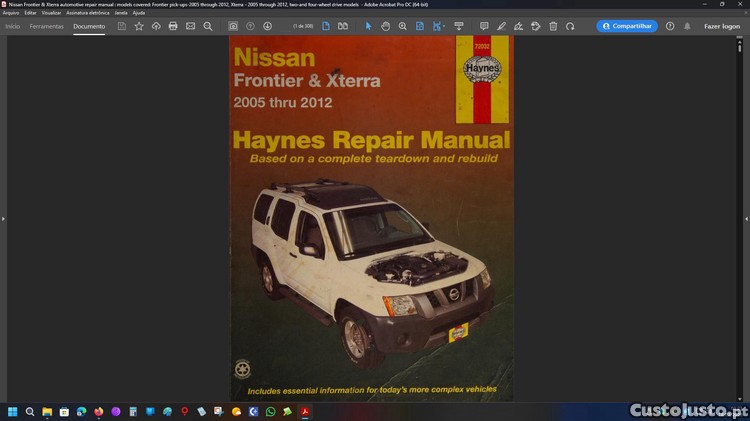This screenshot has height=421, width=750.
Task: Click the trash delete icon
Action: point(553,26)
